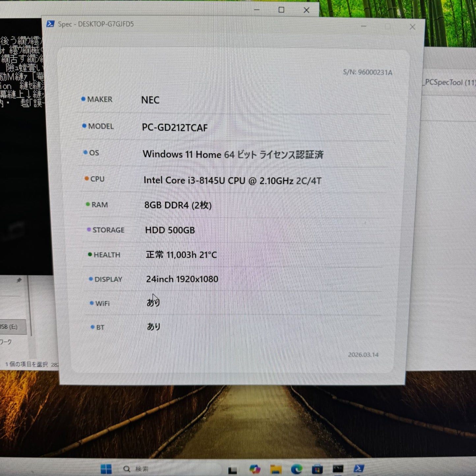Minimize the Spec window
Screen dimensions: 476x476
tap(364, 26)
